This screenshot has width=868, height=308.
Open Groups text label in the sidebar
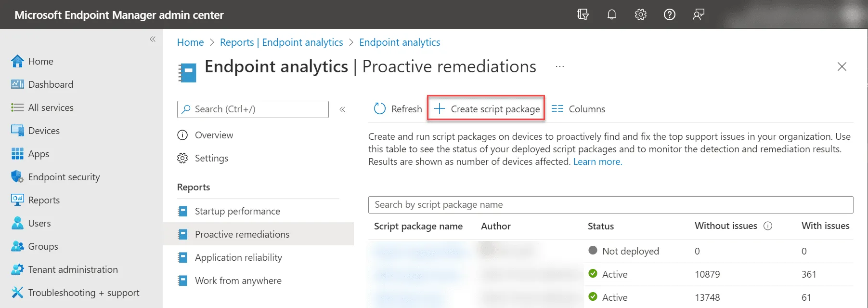tap(43, 246)
